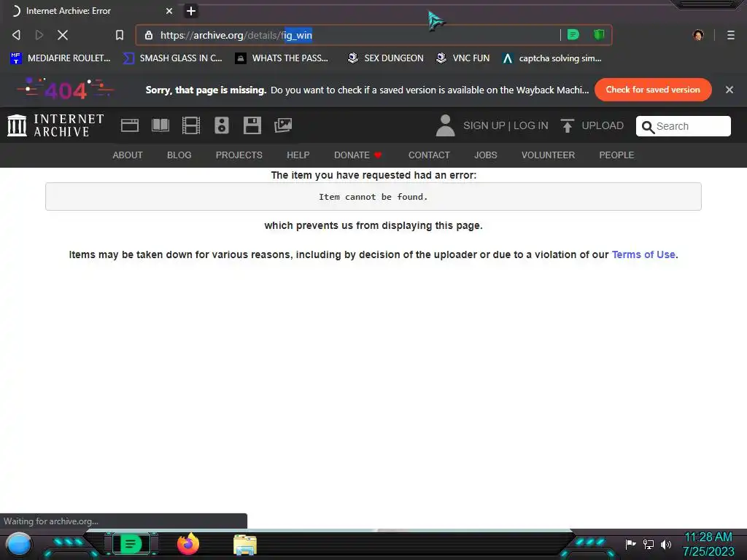The height and width of the screenshot is (560, 747).
Task: Click the lock icon in the address bar
Action: [149, 35]
